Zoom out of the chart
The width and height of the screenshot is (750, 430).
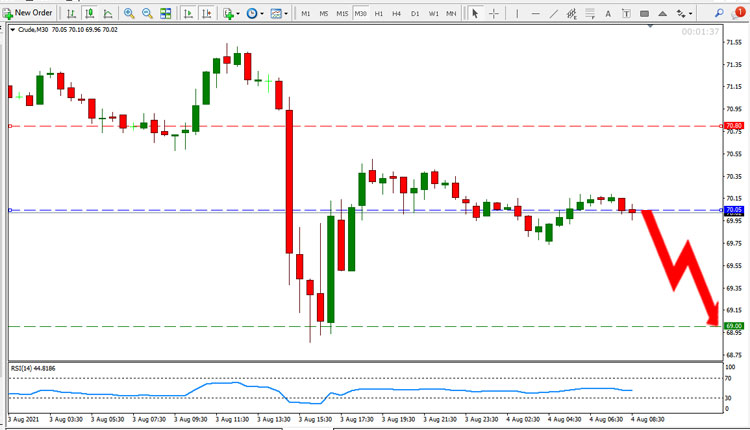(x=147, y=13)
